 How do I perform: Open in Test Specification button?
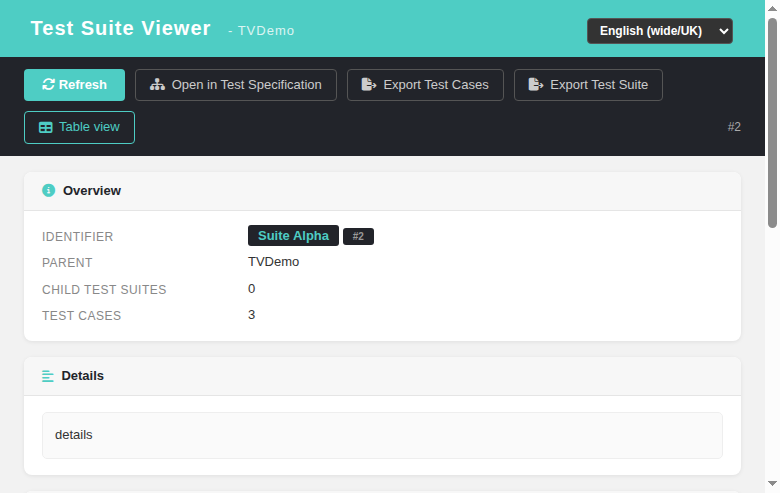tap(236, 85)
